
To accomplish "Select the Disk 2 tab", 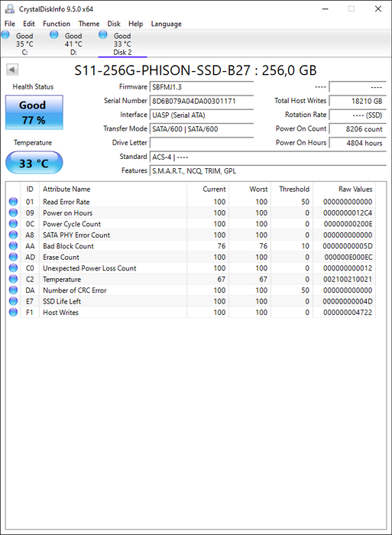I will (122, 44).
